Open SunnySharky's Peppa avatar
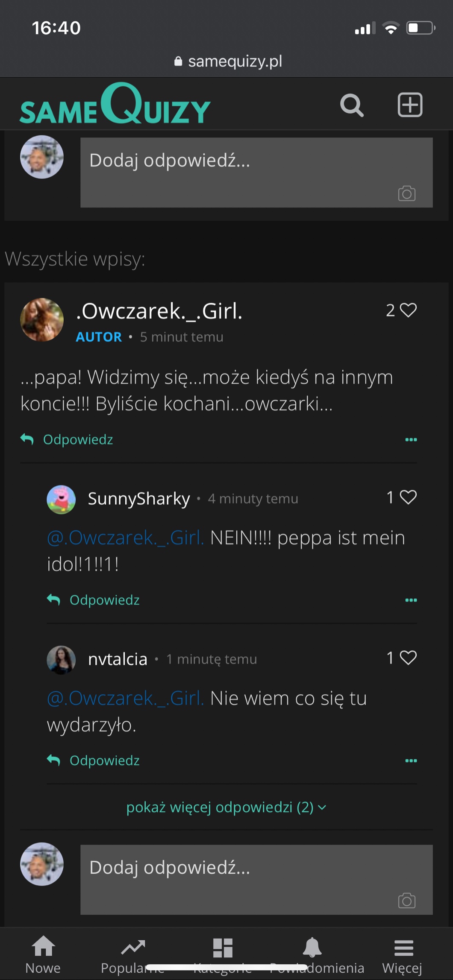The height and width of the screenshot is (980, 453). click(x=61, y=499)
